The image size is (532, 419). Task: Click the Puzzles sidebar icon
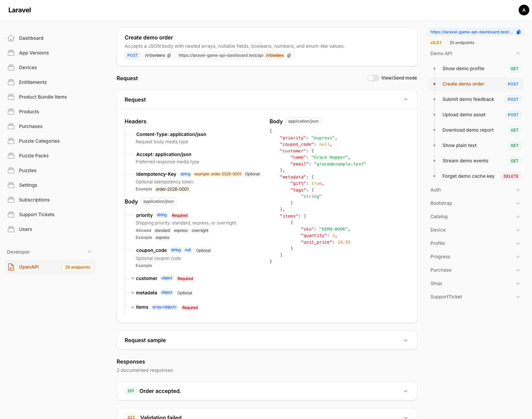(x=11, y=170)
